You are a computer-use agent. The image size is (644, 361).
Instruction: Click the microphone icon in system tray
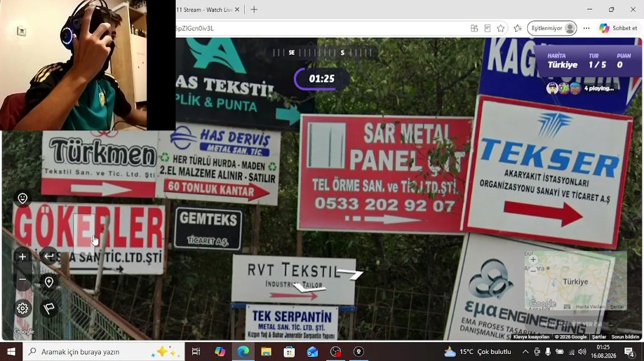(548, 351)
